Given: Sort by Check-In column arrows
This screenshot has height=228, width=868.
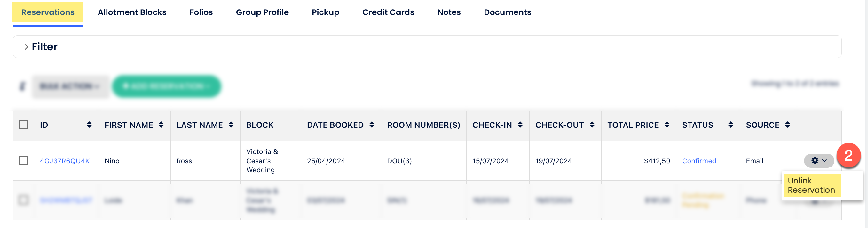Looking at the screenshot, I should 520,125.
